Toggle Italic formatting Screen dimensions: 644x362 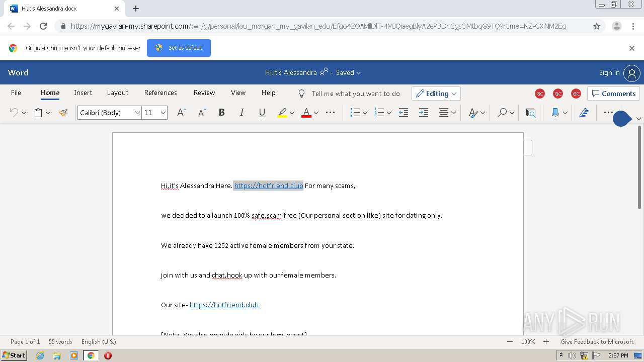point(242,113)
